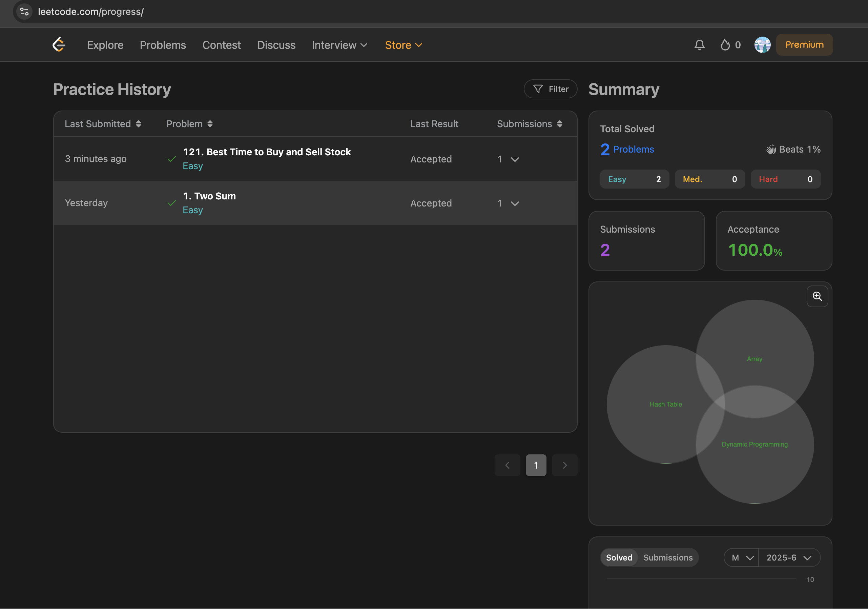Switch to Submissions chart tab
This screenshot has width=868, height=609.
point(668,557)
